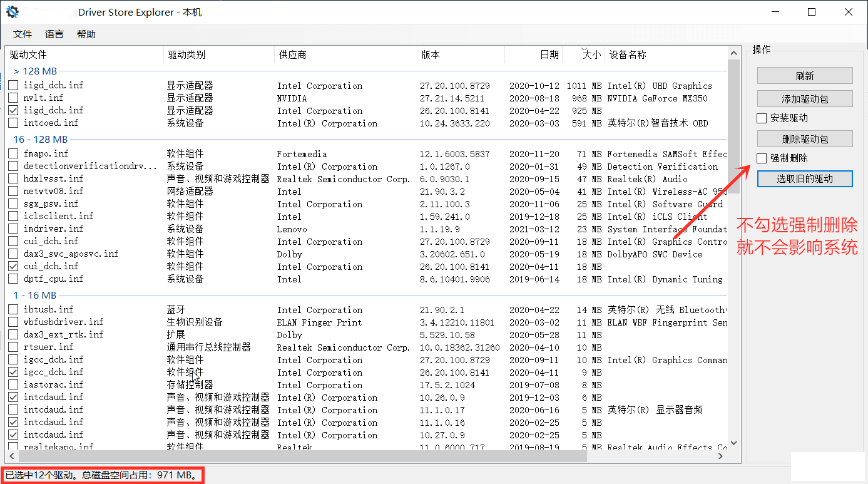Click version 27.21.14.5211 cell
868x484 pixels.
tap(452, 98)
